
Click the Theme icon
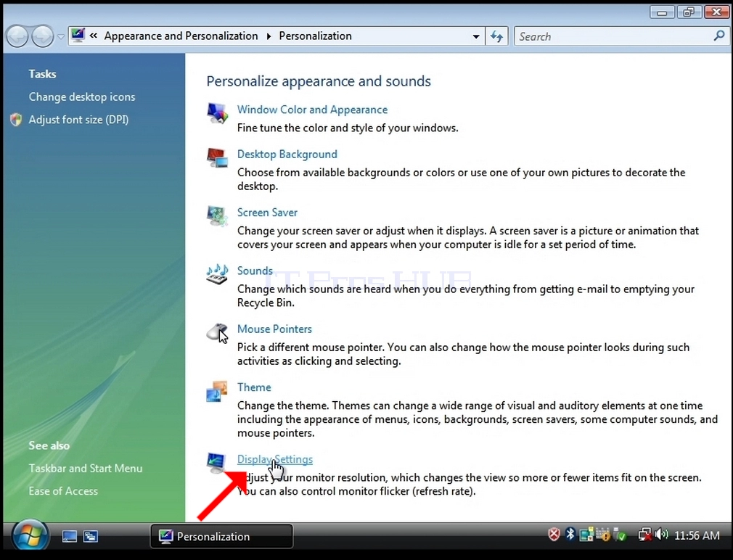point(218,391)
